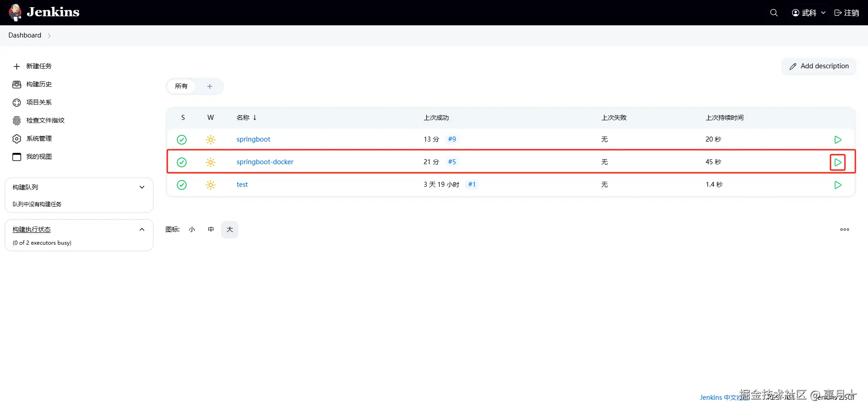Click the '45 秒' duration of springboot-docker

click(713, 162)
